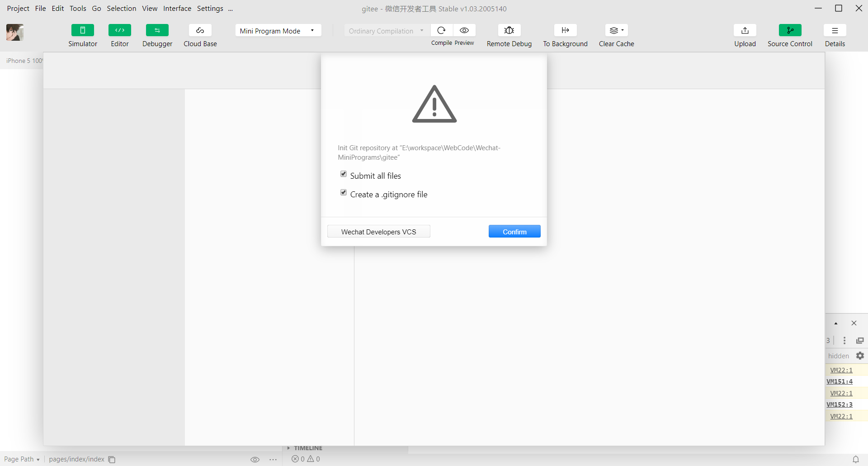Open console settings gear
The width and height of the screenshot is (868, 466).
click(860, 356)
